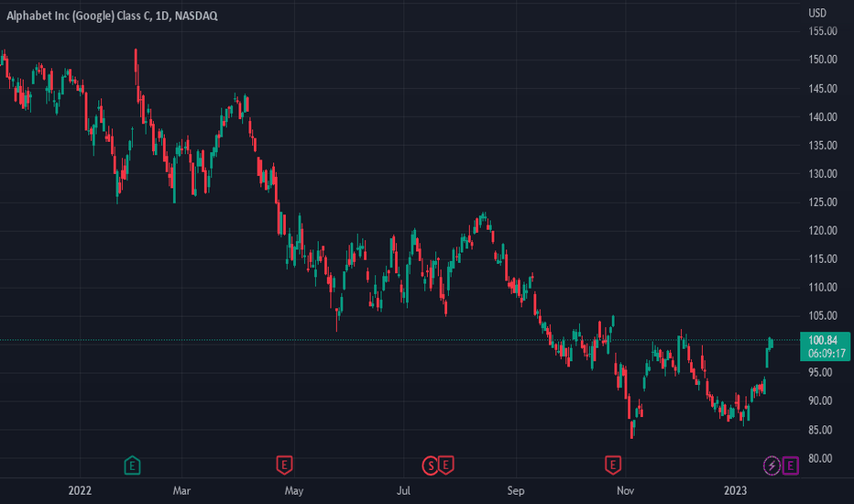Click the red earnings marker near November
The width and height of the screenshot is (854, 504).
pos(613,465)
